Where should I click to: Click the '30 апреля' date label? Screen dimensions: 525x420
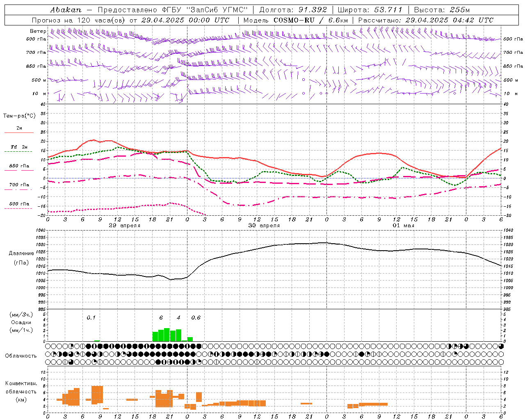click(x=264, y=226)
